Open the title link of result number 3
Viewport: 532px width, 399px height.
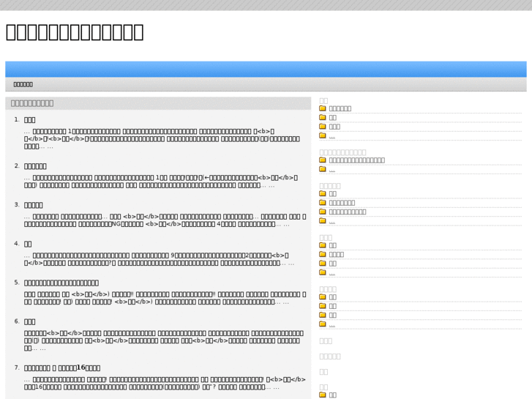tap(33, 205)
